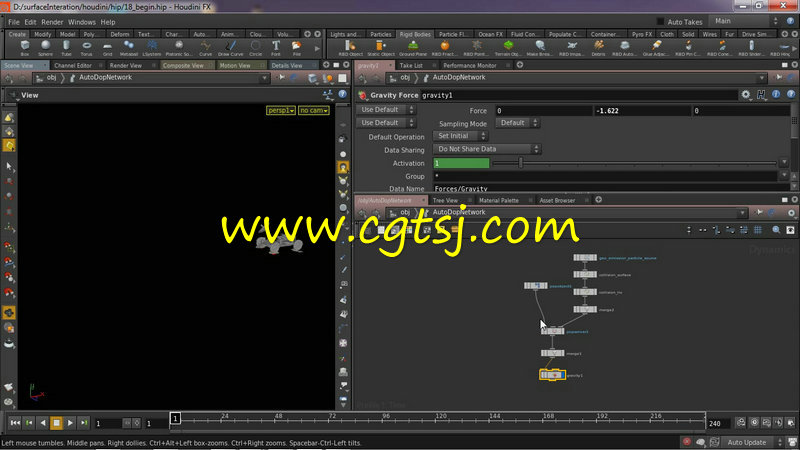The height and width of the screenshot is (450, 800).
Task: Toggle the network grid snapping icon
Action: coord(758,230)
